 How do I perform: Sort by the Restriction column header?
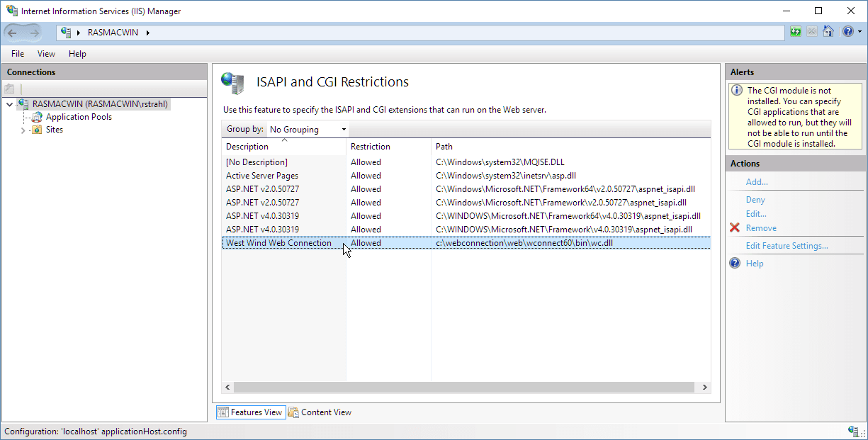click(388, 147)
